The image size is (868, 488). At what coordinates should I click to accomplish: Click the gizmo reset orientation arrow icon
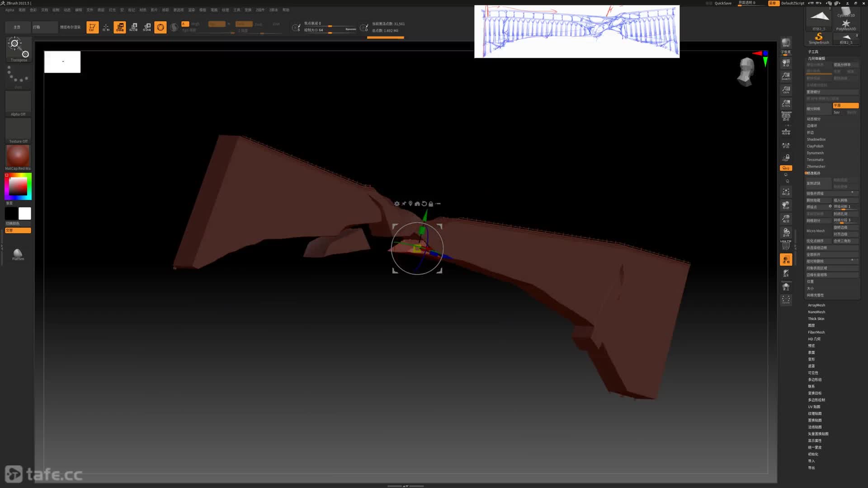[424, 204]
